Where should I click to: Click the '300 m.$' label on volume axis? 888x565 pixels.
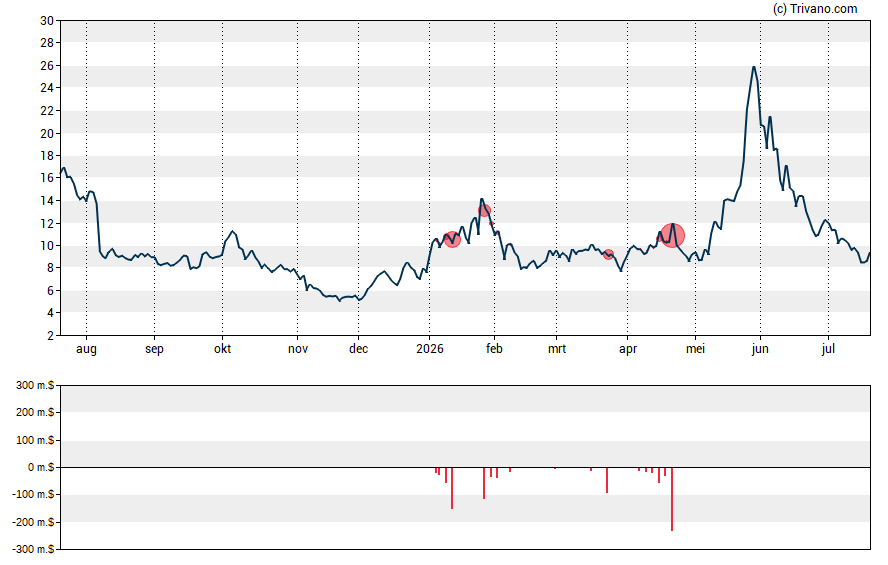pos(35,386)
